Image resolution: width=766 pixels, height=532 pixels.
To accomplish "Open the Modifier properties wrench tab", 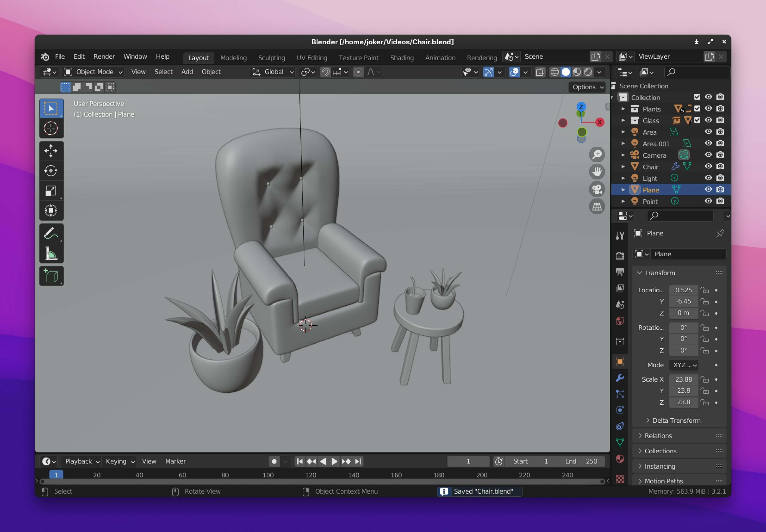I will (620, 378).
